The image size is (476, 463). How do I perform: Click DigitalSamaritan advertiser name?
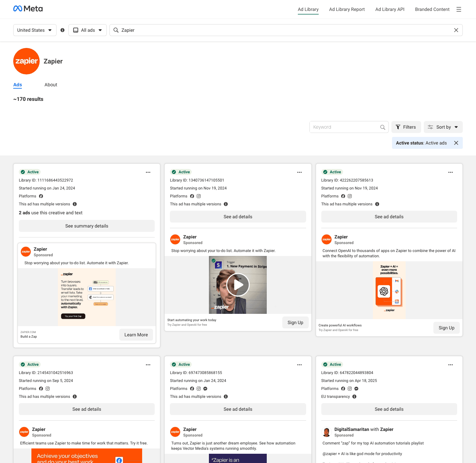352,429
